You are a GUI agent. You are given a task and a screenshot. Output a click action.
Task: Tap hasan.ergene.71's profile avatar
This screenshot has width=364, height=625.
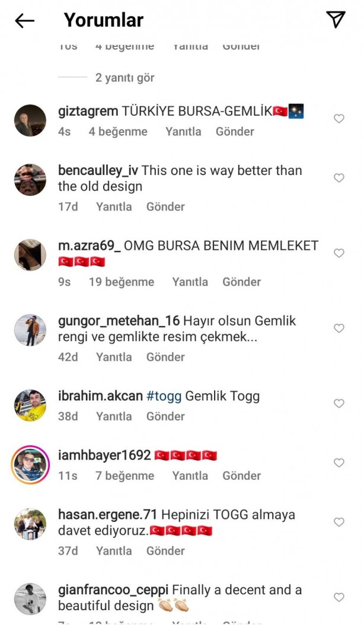click(30, 522)
